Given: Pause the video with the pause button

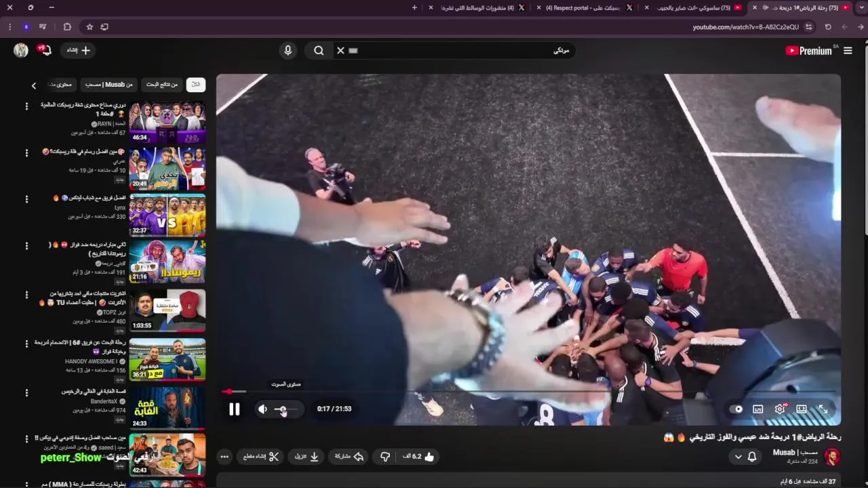Looking at the screenshot, I should click(234, 409).
